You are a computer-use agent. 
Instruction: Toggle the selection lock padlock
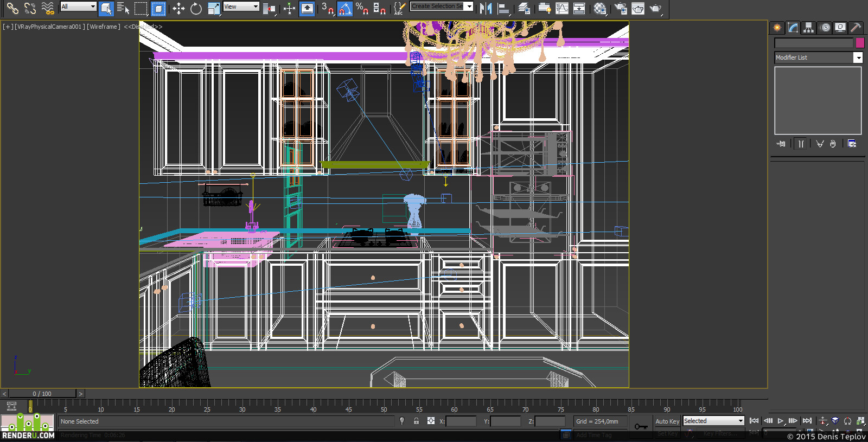pos(416,421)
